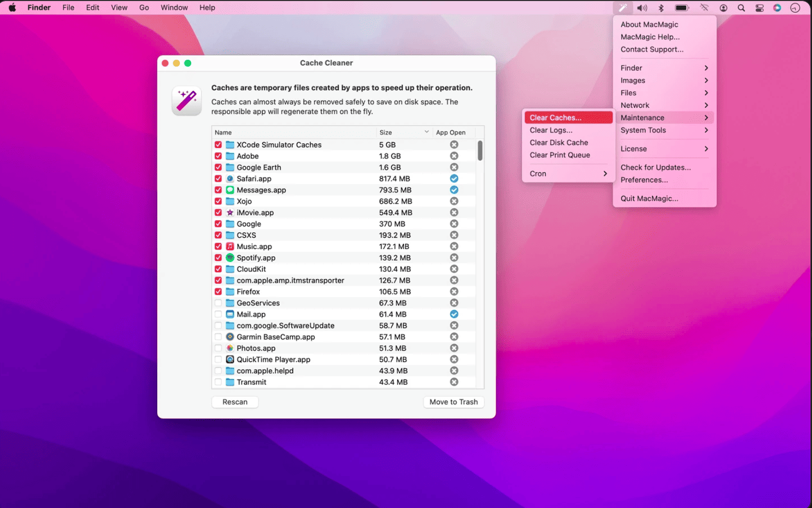
Task: Open MacMagic Help... entry
Action: pyautogui.click(x=665, y=37)
